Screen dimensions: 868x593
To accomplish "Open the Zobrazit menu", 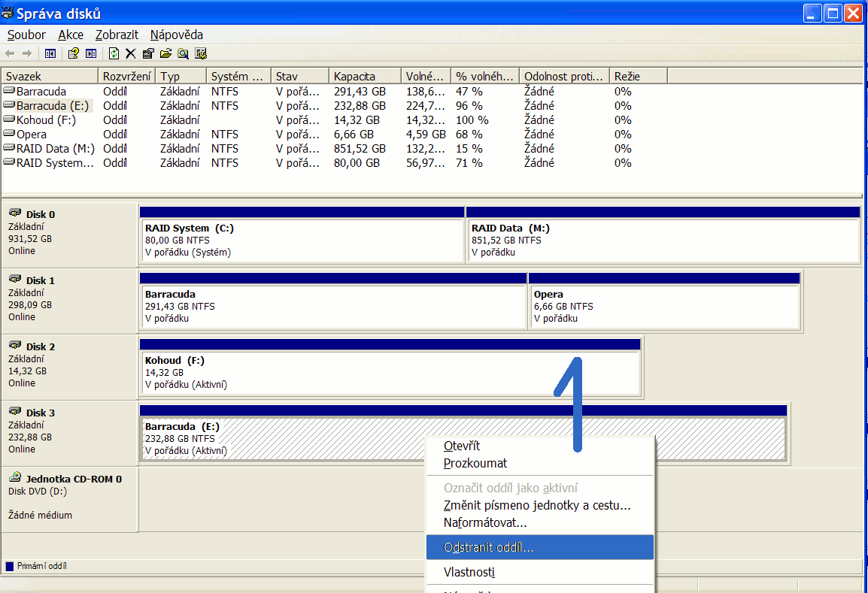I will (117, 35).
